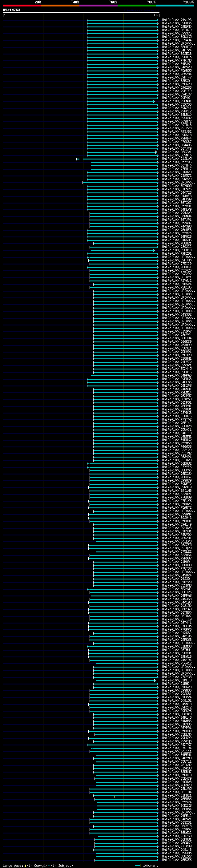Select hit UniRef100_B9HT47
Screen dimensions: 197x868
click(x=176, y=78)
